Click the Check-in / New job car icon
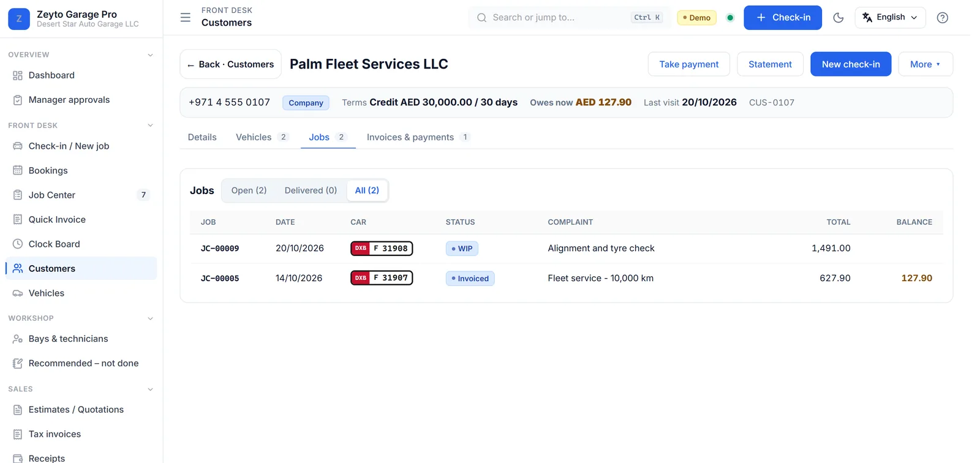 18,146
